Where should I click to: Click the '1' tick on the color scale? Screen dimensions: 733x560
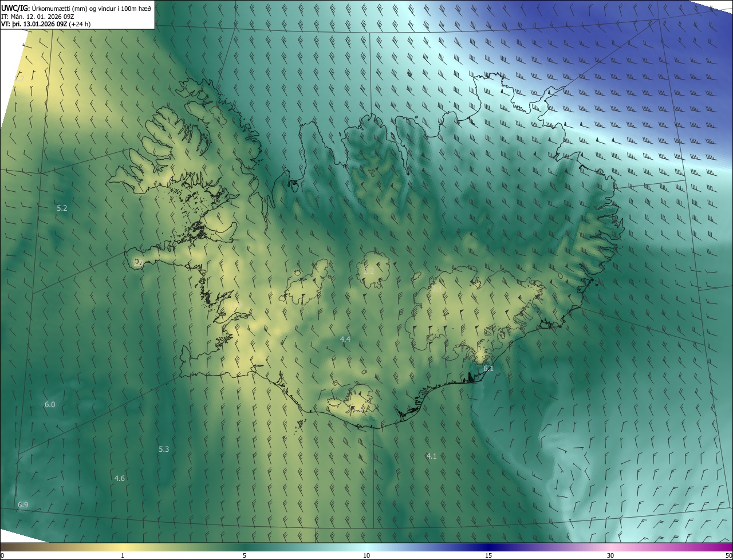point(123,556)
